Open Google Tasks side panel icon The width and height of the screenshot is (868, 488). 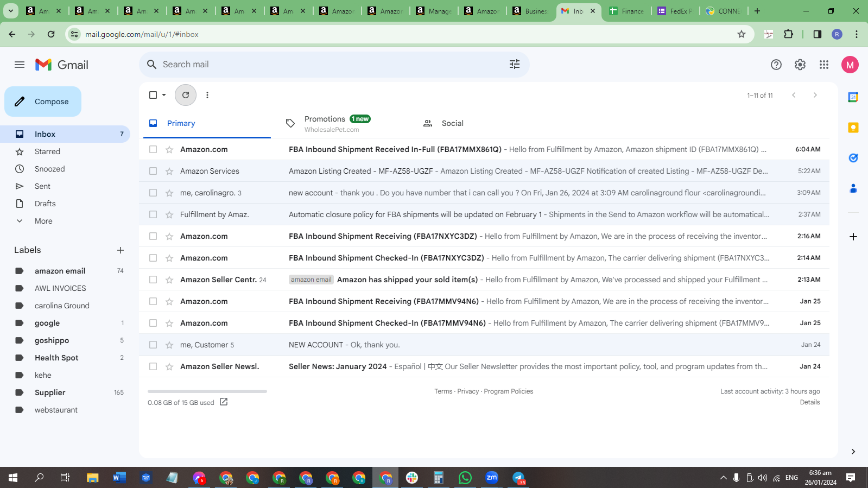click(853, 158)
